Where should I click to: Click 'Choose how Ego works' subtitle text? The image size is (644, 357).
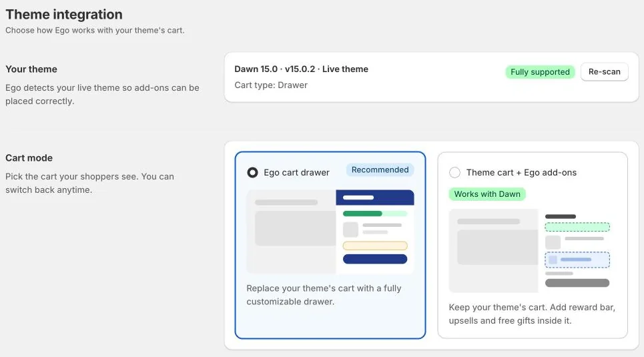tap(95, 31)
